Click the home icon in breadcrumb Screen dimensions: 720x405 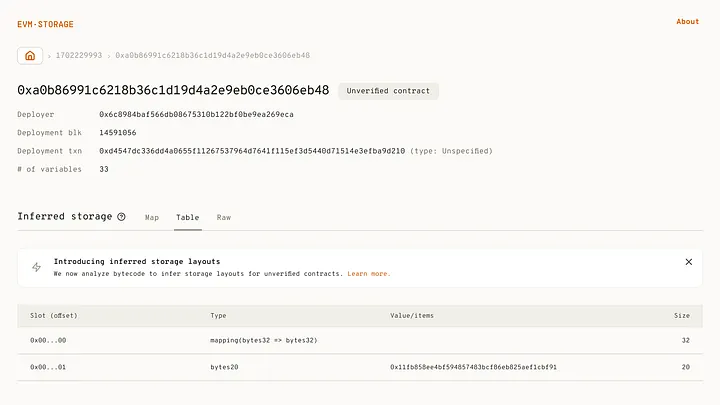point(30,56)
